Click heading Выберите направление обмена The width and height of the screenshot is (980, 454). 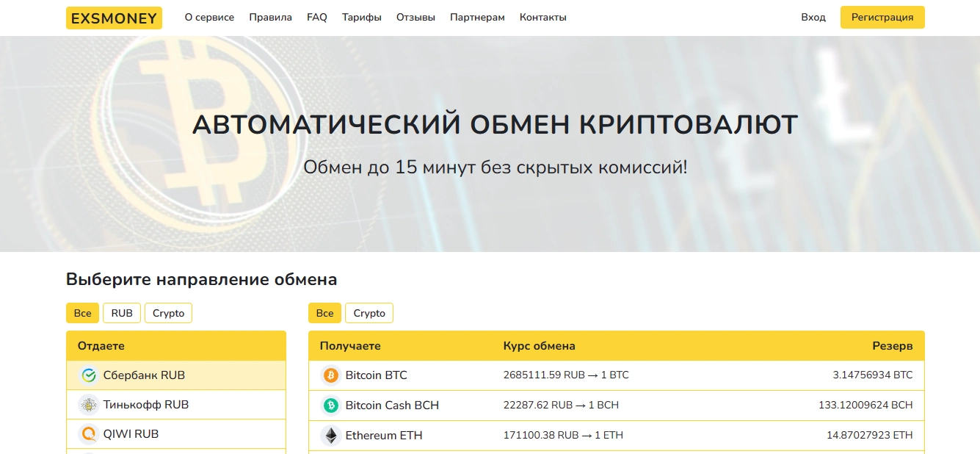(202, 280)
